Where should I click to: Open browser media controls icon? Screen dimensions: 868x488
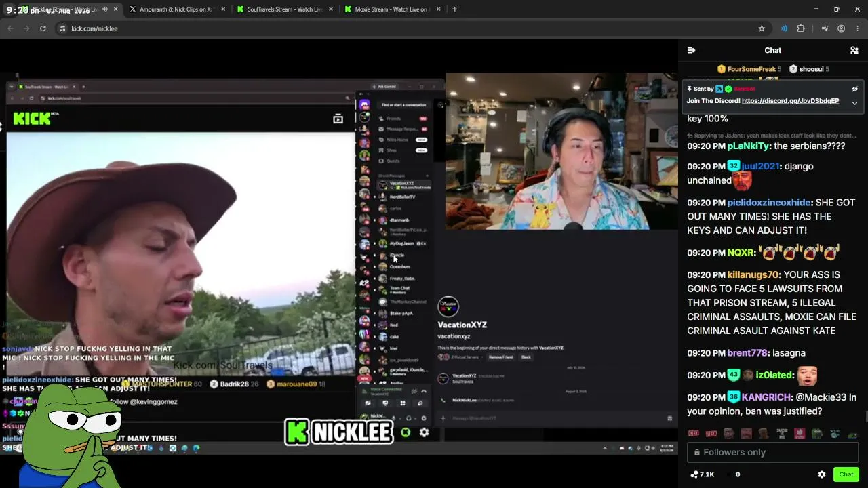825,28
